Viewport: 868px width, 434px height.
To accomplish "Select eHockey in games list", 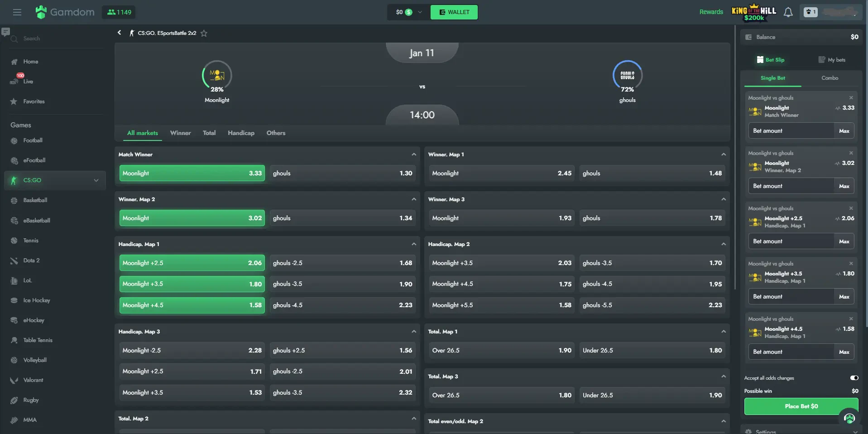I will (x=34, y=320).
